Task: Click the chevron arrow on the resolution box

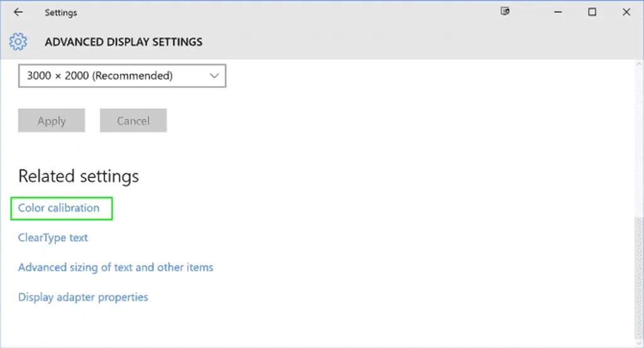Action: (x=214, y=76)
